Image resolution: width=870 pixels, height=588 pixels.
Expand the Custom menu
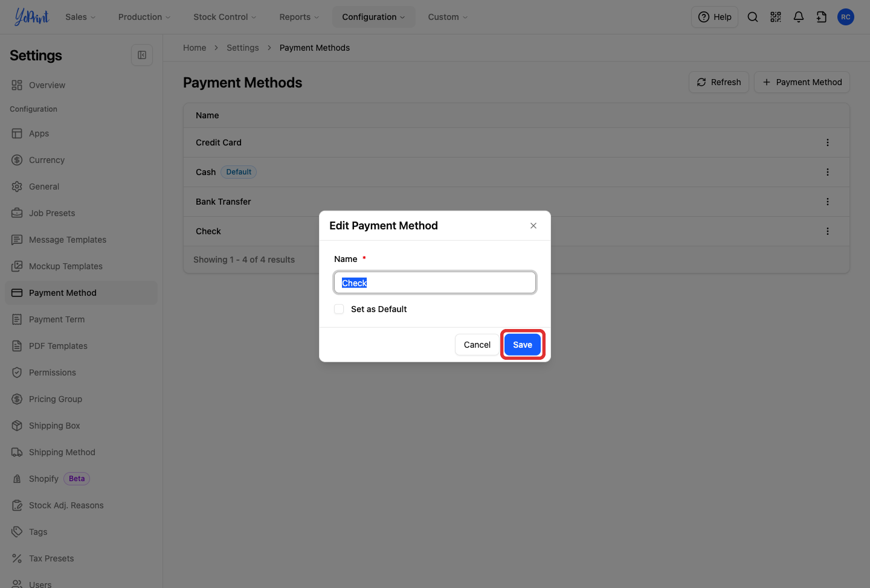pyautogui.click(x=448, y=17)
